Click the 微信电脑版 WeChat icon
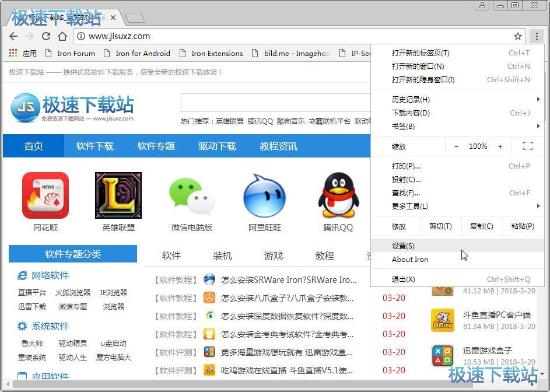 tap(191, 195)
